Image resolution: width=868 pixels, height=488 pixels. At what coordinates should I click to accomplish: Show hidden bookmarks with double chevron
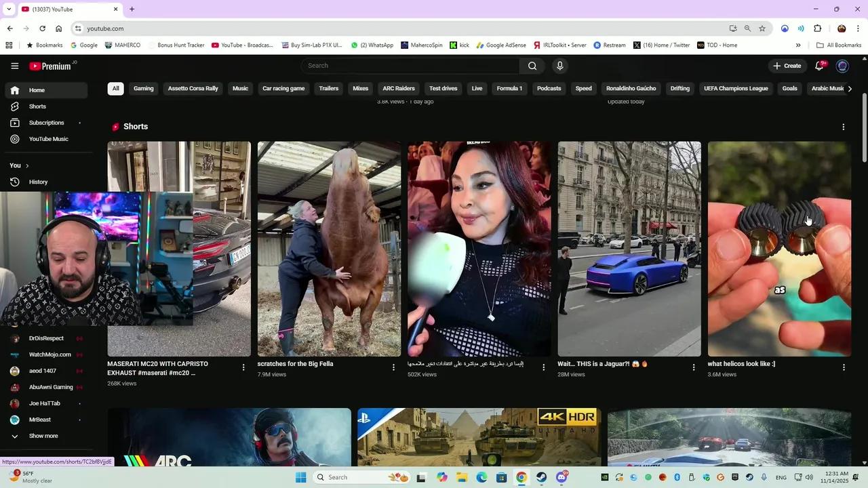(798, 45)
